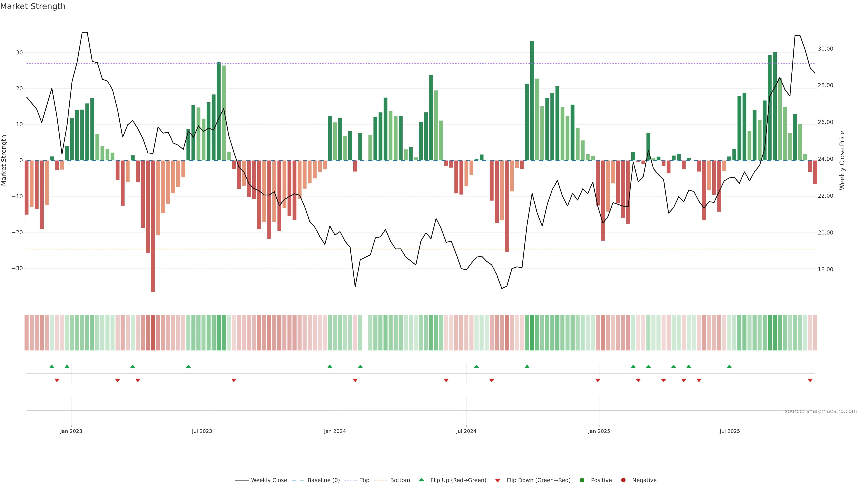Screen dimensions: 868x488
Task: Click the Market Strength chart title
Action: (x=33, y=6)
